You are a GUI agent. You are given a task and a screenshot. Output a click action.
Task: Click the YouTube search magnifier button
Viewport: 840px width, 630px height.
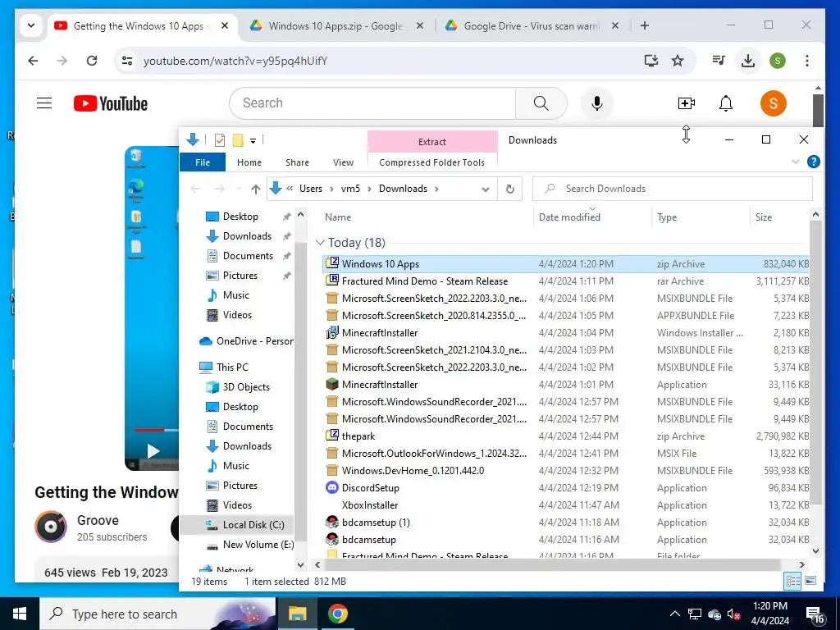pos(541,103)
